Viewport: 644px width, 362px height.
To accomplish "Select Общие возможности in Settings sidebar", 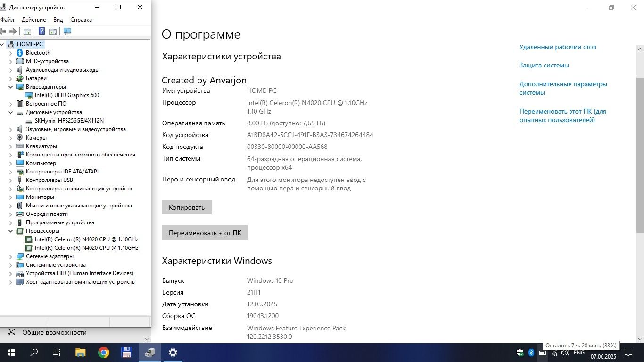I will [54, 332].
